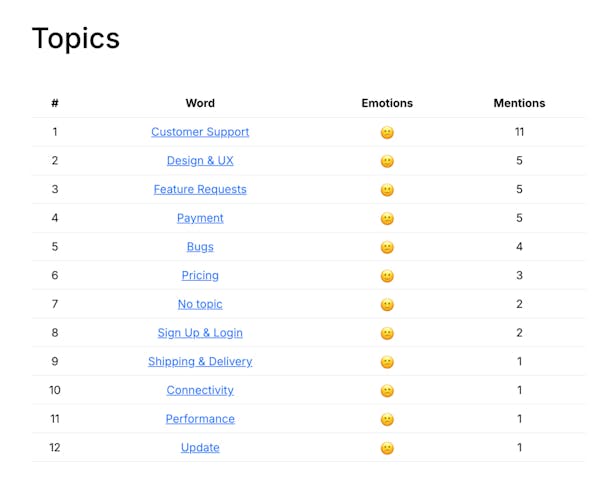The height and width of the screenshot is (488, 600).
Task: Open the Design & UX topic
Action: pos(200,161)
